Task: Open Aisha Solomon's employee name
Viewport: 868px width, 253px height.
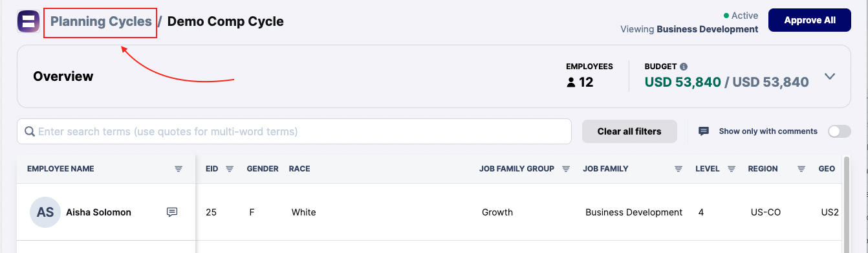Action: coord(98,212)
